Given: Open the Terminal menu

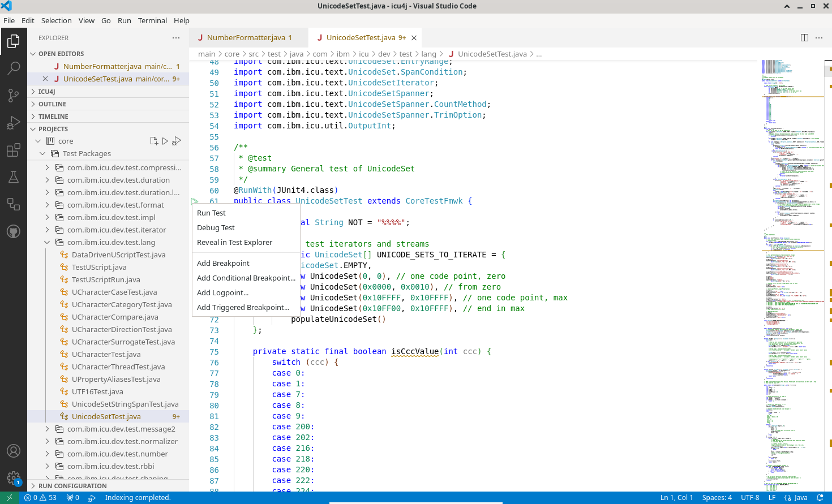Looking at the screenshot, I should 152,20.
